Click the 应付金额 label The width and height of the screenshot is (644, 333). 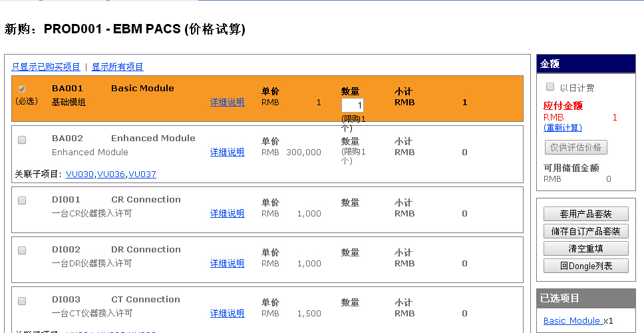(563, 106)
